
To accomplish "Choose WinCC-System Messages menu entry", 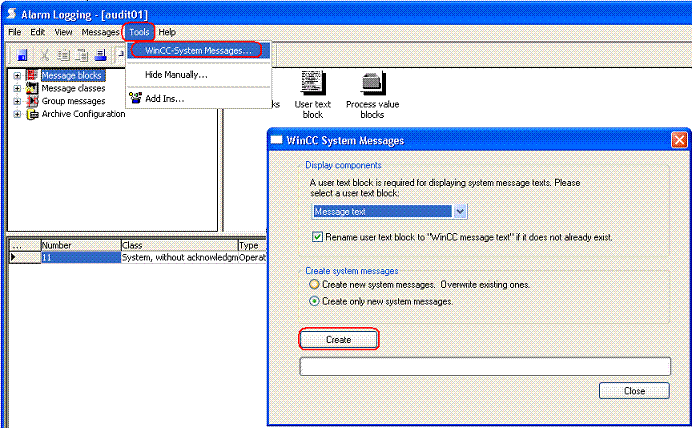I will [199, 50].
